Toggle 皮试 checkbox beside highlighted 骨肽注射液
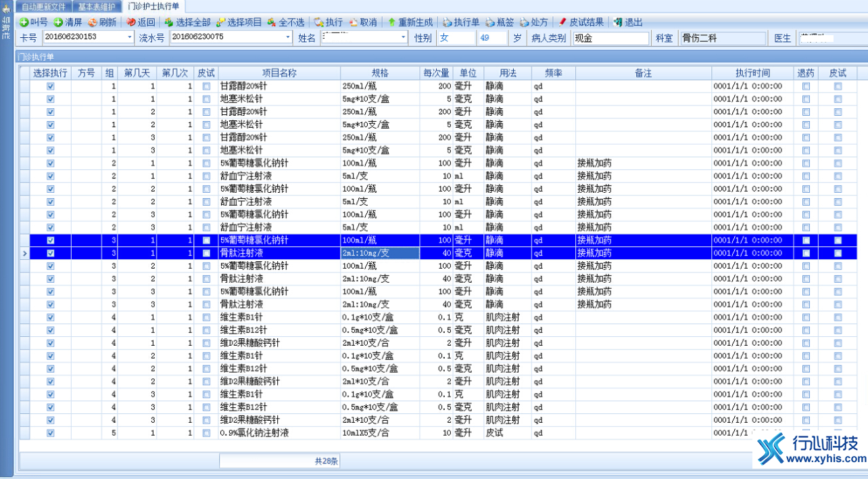The image size is (868, 479). pyautogui.click(x=206, y=253)
